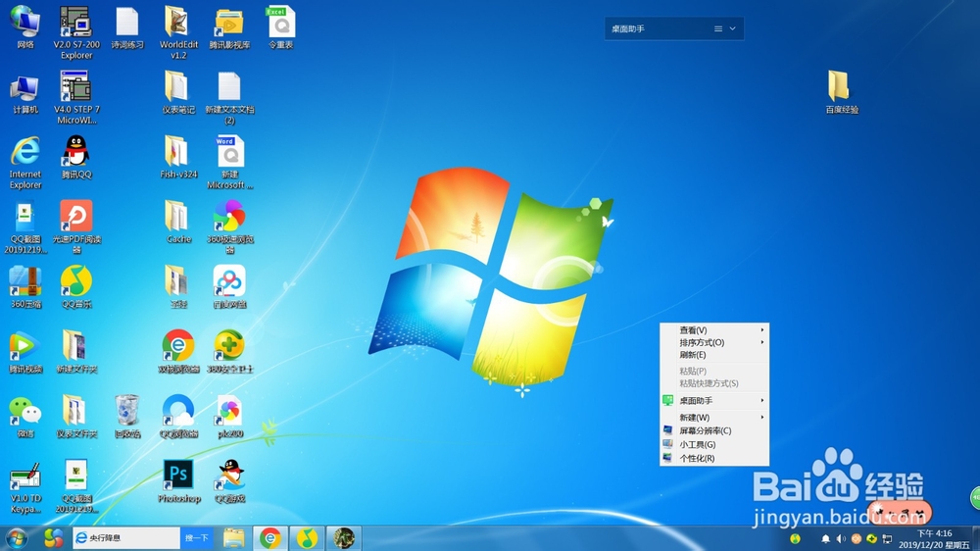Open the bell notification tray icon
Image resolution: width=980 pixels, height=551 pixels.
click(825, 538)
